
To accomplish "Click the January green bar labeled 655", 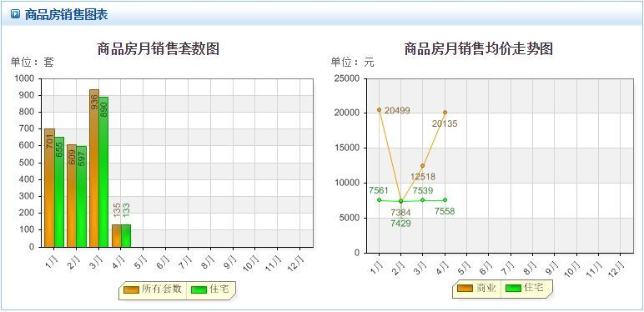I will 59,192.
